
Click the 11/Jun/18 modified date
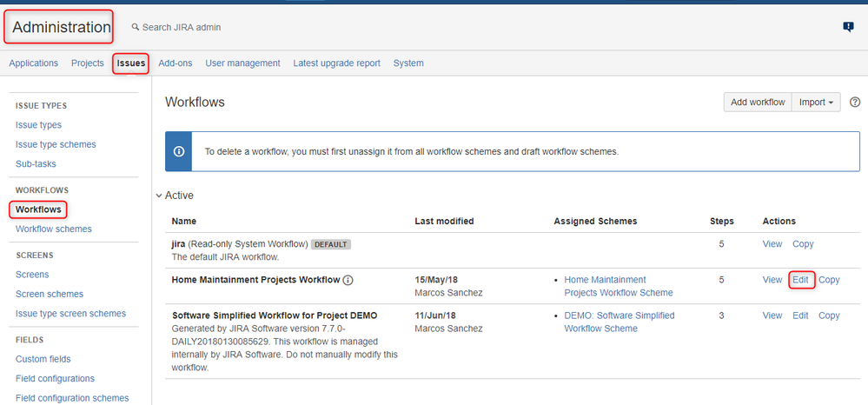[x=435, y=315]
